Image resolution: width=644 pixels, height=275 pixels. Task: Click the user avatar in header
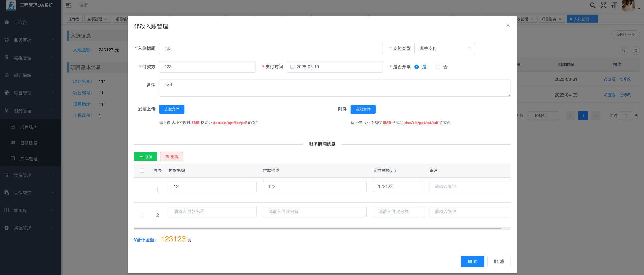(x=628, y=6)
